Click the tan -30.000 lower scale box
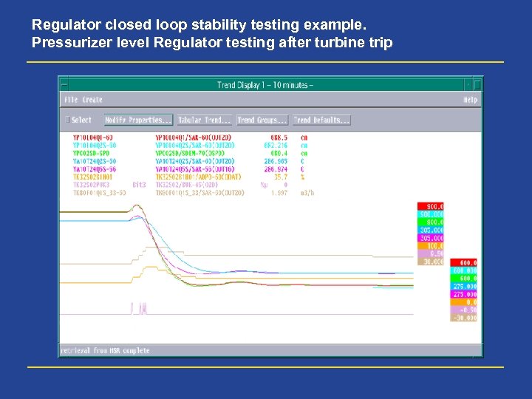The height and width of the screenshot is (399, 532). coord(463,318)
